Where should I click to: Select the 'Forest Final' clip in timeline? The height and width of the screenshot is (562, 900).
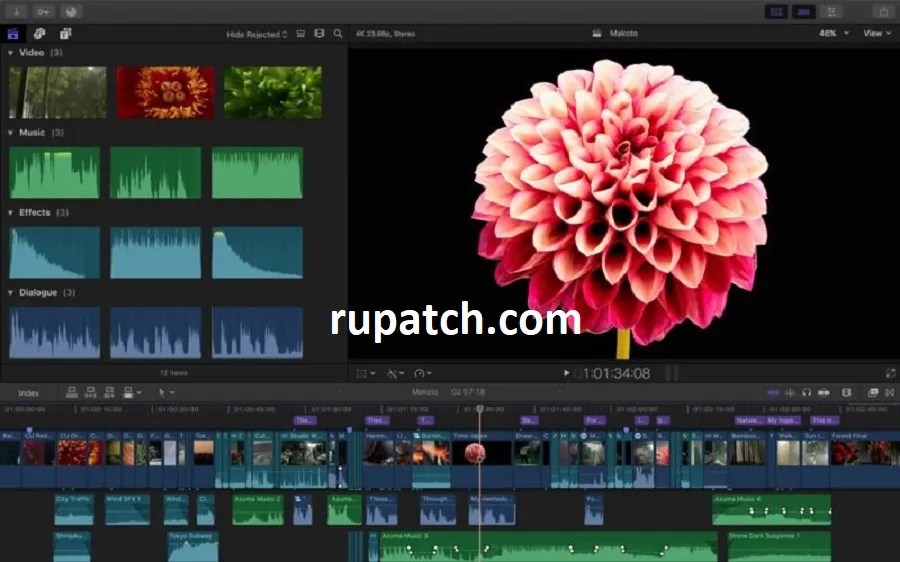[x=866, y=459]
